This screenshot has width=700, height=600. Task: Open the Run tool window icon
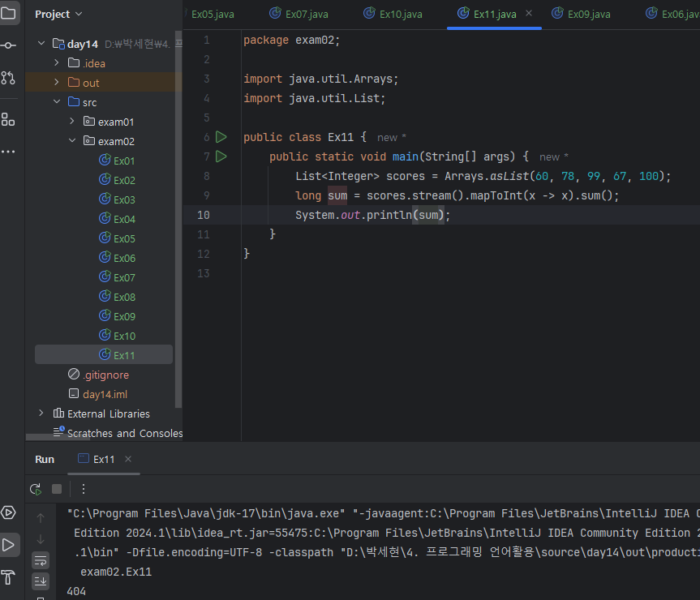(x=8, y=545)
